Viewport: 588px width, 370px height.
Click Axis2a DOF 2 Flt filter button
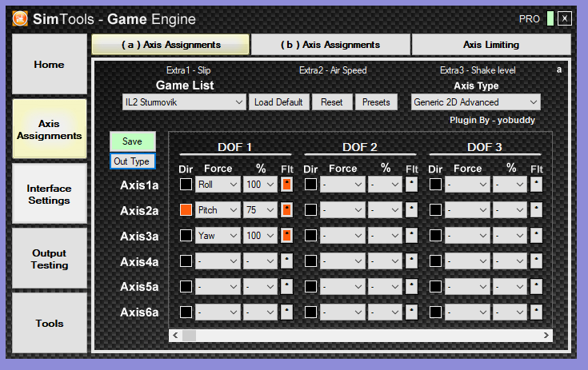click(x=412, y=209)
